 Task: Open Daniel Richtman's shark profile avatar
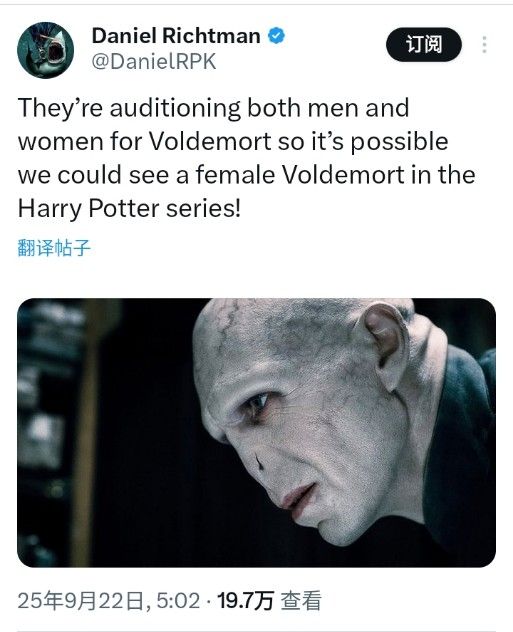[46, 50]
